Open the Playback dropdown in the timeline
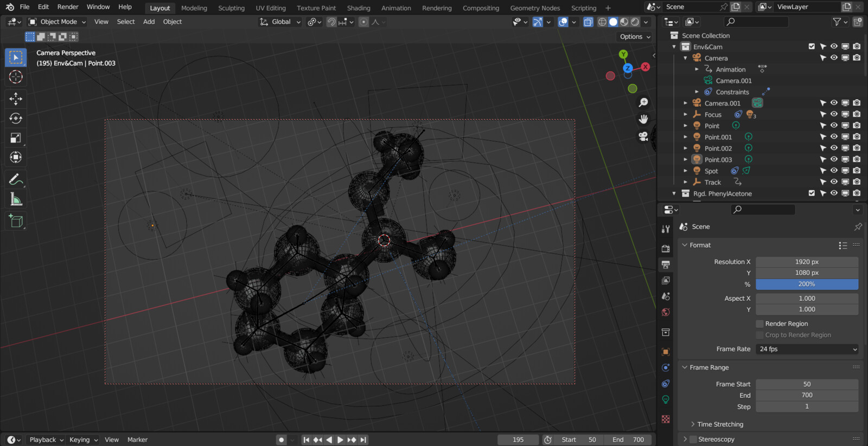The image size is (868, 446). [46, 439]
